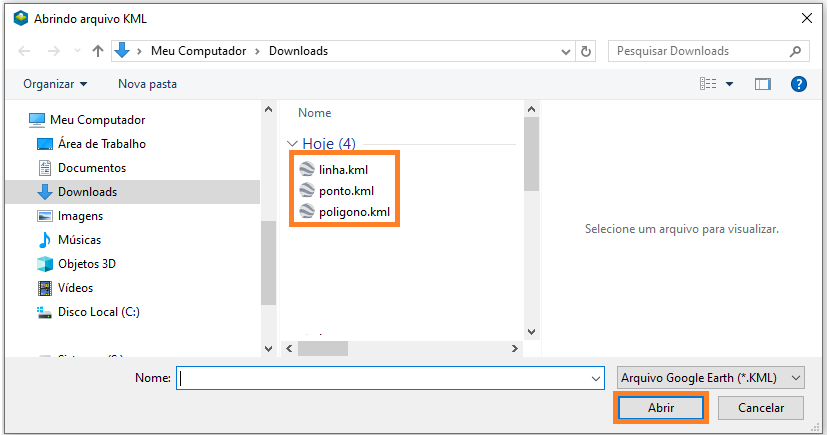Select the linha.kml file
This screenshot has width=830, height=435.
(x=343, y=169)
